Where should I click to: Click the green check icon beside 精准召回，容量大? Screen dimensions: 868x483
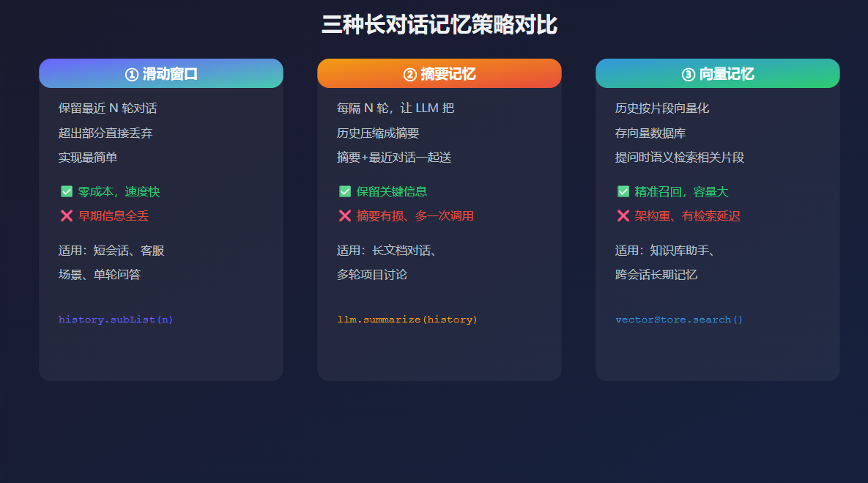(623, 191)
